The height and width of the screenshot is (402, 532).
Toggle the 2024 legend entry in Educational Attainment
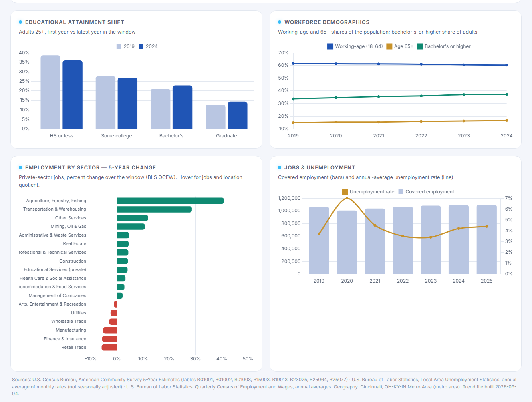[148, 46]
